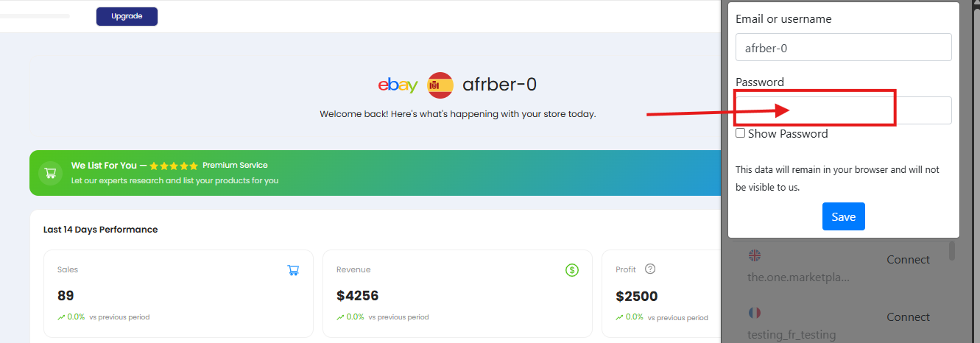Image resolution: width=980 pixels, height=343 pixels.
Task: Click into the Password input field
Action: pyautogui.click(x=843, y=110)
